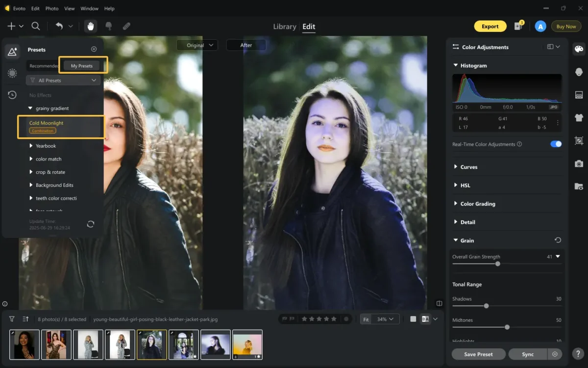Open the camera tethering icon in right sidebar

579,163
